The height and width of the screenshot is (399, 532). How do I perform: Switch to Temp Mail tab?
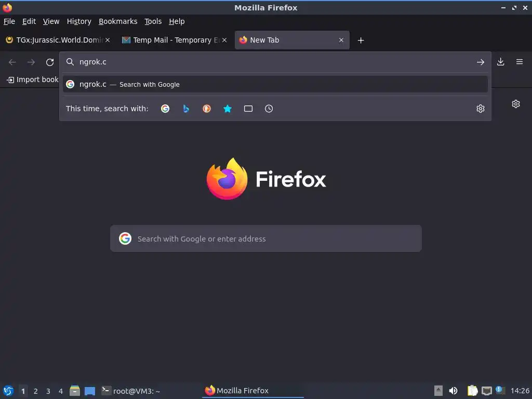(174, 40)
